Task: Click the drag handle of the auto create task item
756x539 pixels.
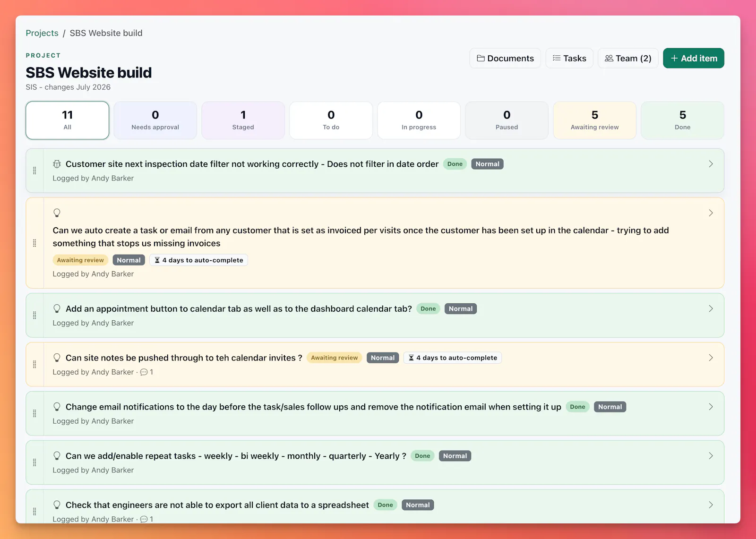Action: [x=34, y=243]
